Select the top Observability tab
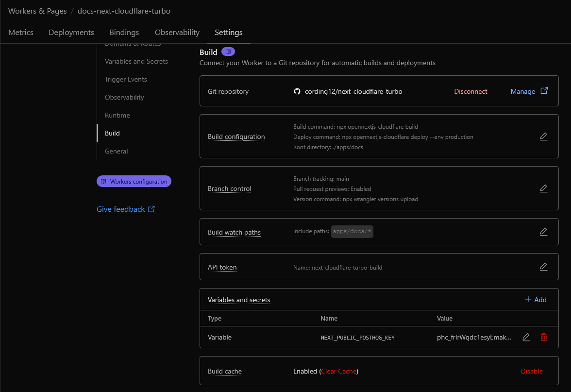The width and height of the screenshot is (571, 392). pyautogui.click(x=177, y=33)
